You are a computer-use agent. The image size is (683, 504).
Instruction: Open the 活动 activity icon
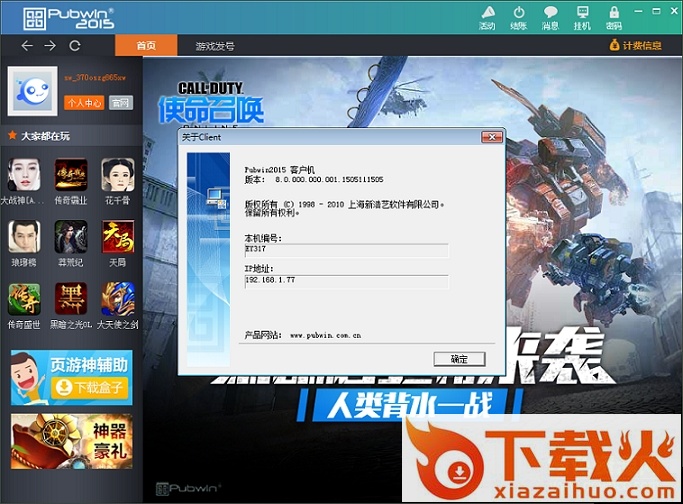[487, 17]
